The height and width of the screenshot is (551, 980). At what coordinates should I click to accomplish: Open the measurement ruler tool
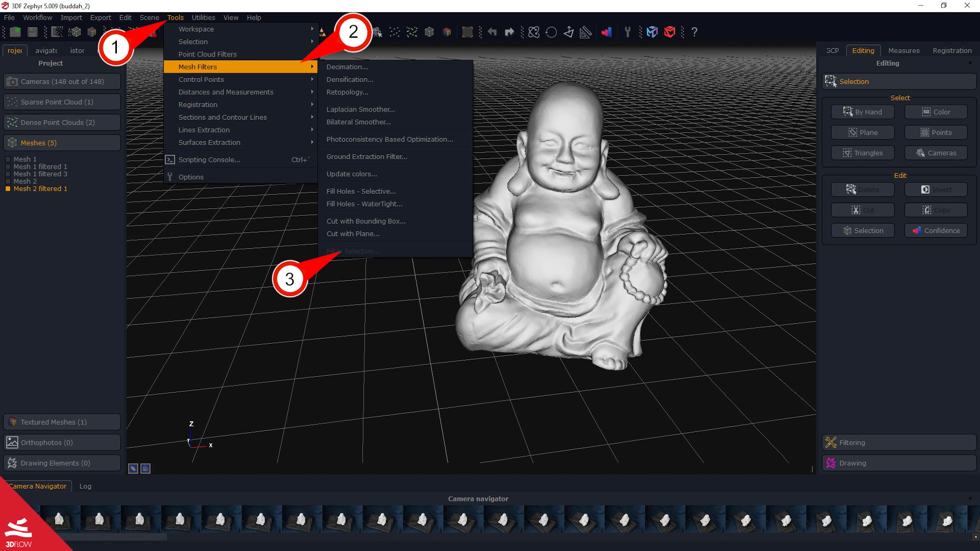586,32
